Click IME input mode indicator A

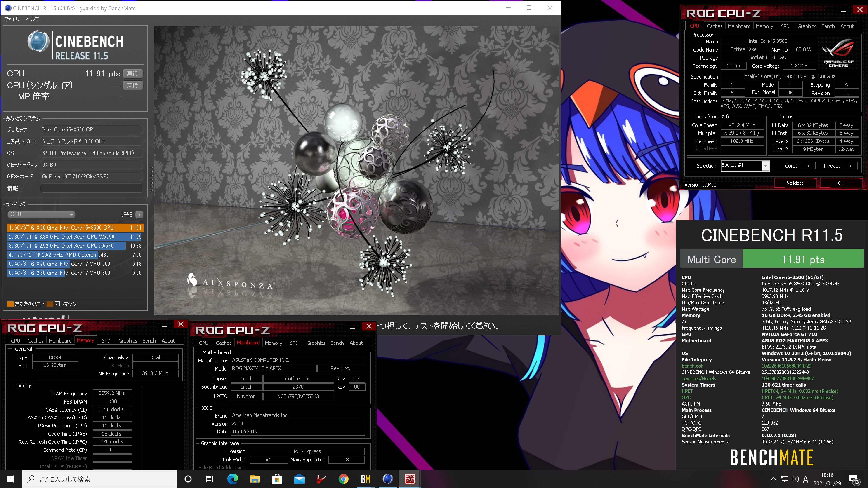[806, 479]
